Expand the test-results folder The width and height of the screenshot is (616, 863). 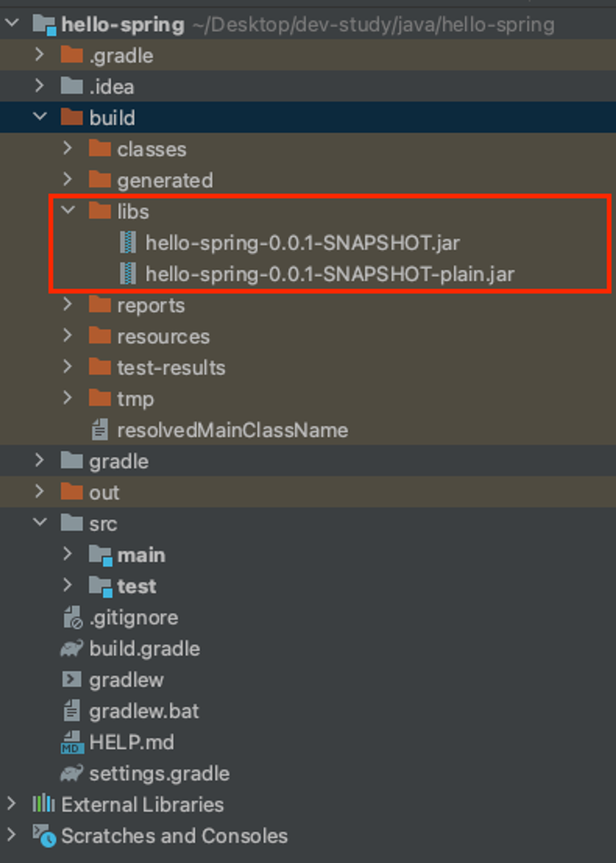(x=67, y=366)
